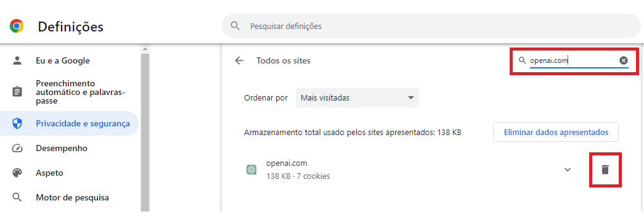Click the shield icon for Privacidade e segurança
The image size is (644, 222).
[x=17, y=123]
